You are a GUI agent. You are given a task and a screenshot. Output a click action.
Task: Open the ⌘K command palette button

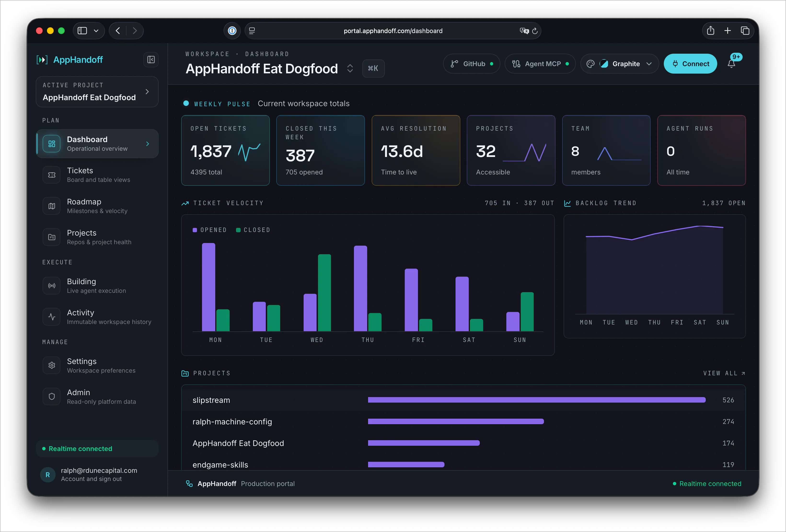coord(373,68)
